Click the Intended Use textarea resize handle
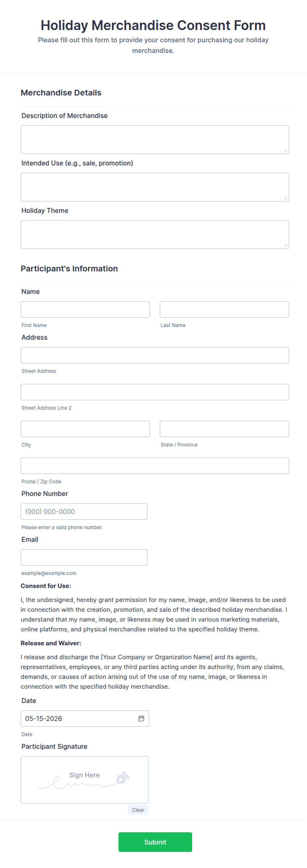 click(286, 198)
